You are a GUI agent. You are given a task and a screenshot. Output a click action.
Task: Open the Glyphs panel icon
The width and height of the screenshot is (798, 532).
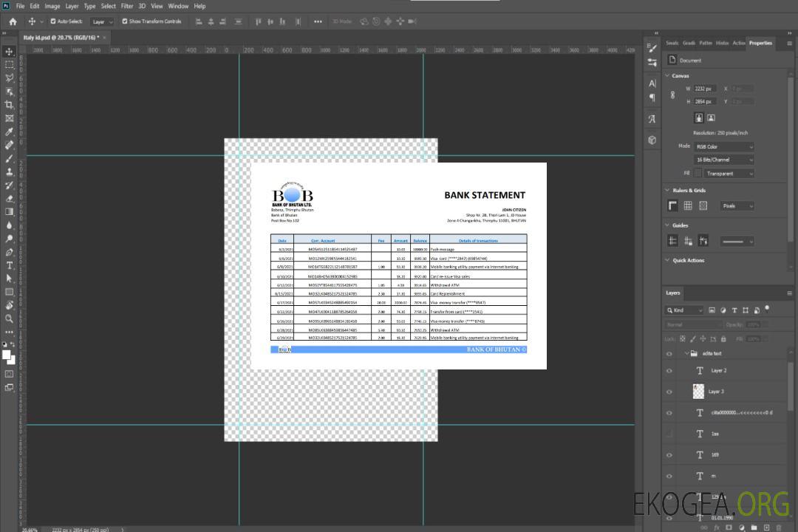[652, 119]
